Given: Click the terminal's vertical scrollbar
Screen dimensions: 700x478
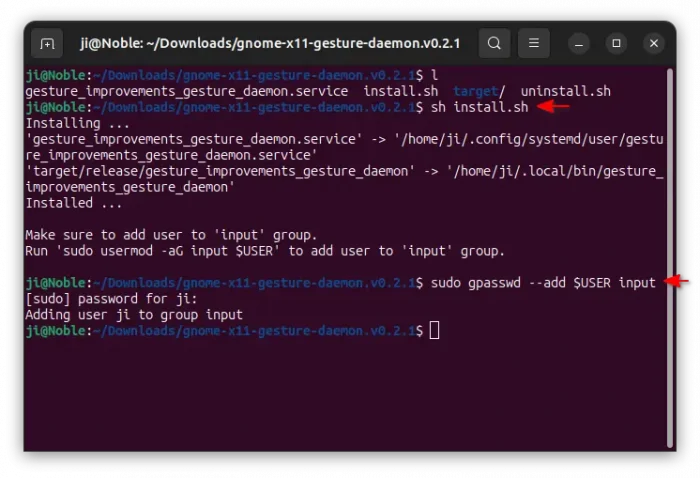Looking at the screenshot, I should [x=669, y=250].
